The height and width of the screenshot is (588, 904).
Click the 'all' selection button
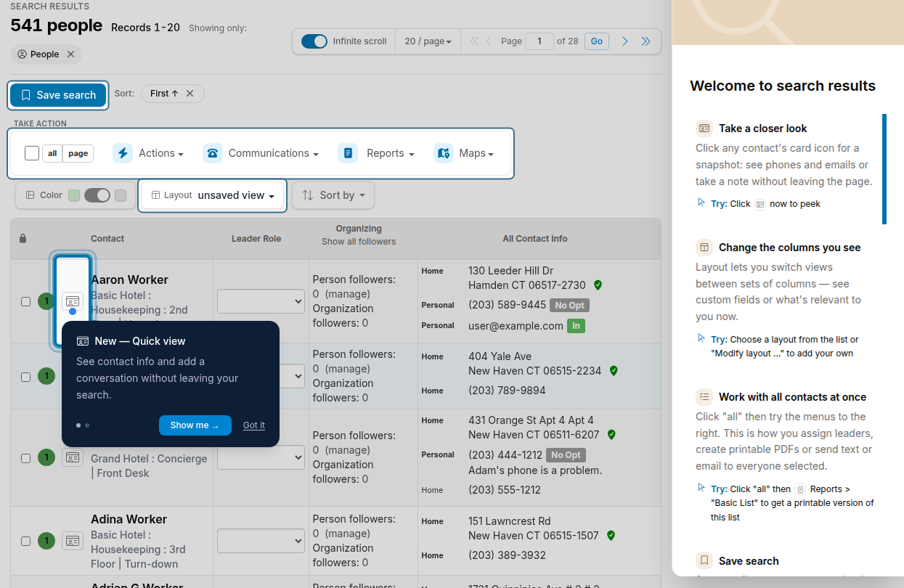click(x=52, y=153)
